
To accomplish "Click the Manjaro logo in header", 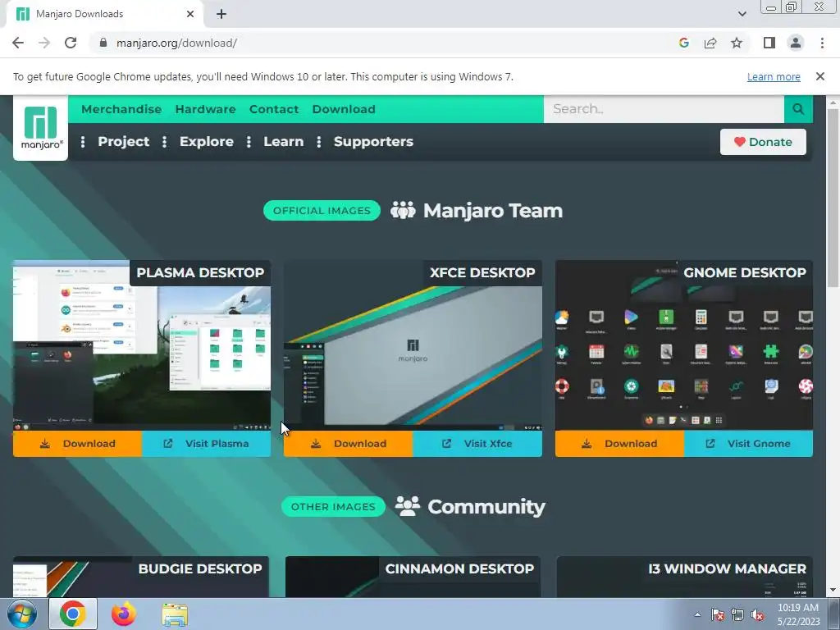I will pyautogui.click(x=41, y=128).
